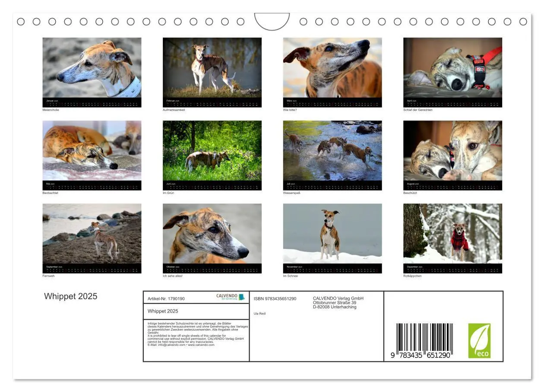Click the barcode number '9 783435 651290'
This screenshot has width=544, height=392.
[x=421, y=355]
